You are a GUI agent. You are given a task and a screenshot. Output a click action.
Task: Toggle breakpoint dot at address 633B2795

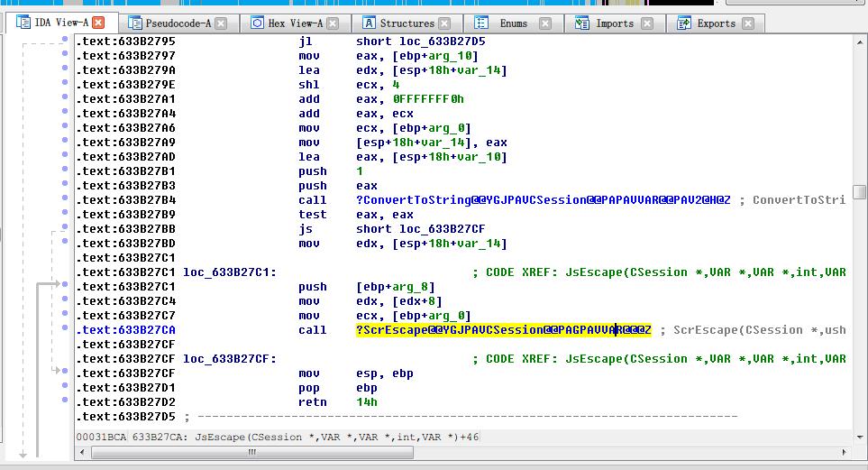coord(64,41)
